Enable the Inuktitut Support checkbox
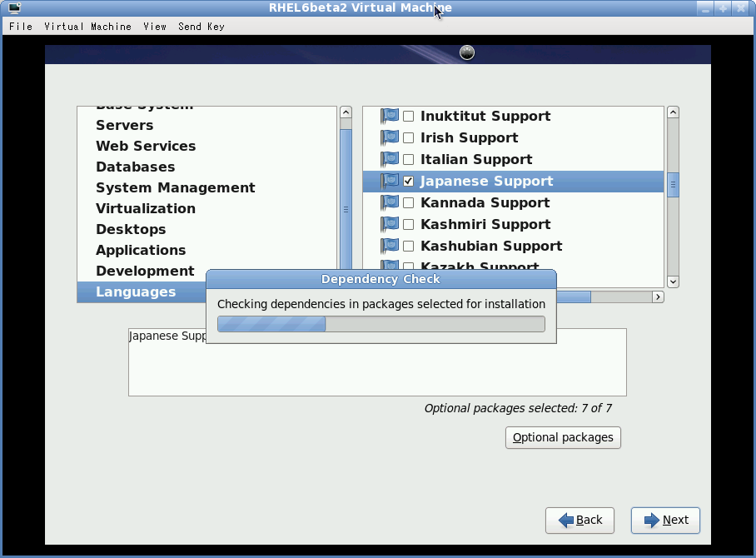 (x=408, y=117)
